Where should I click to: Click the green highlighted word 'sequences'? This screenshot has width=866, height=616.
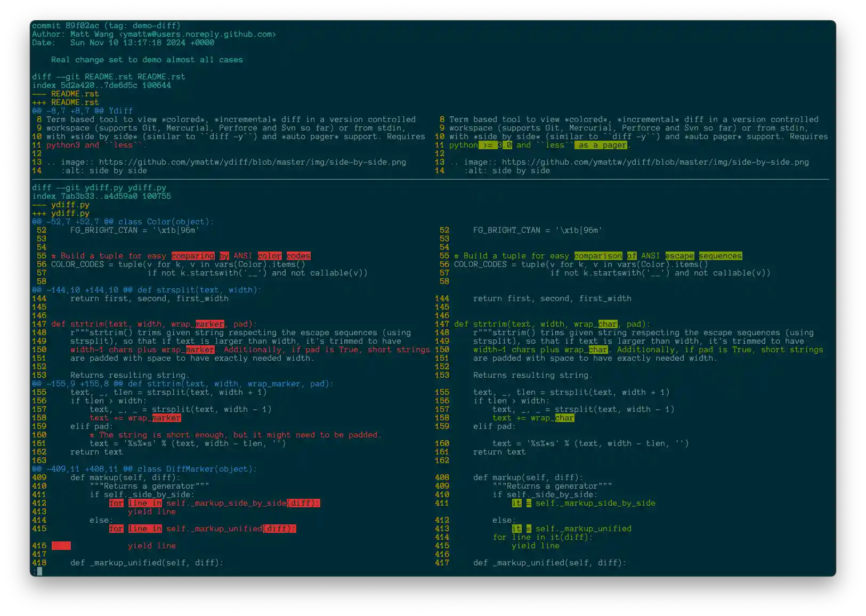tap(721, 256)
